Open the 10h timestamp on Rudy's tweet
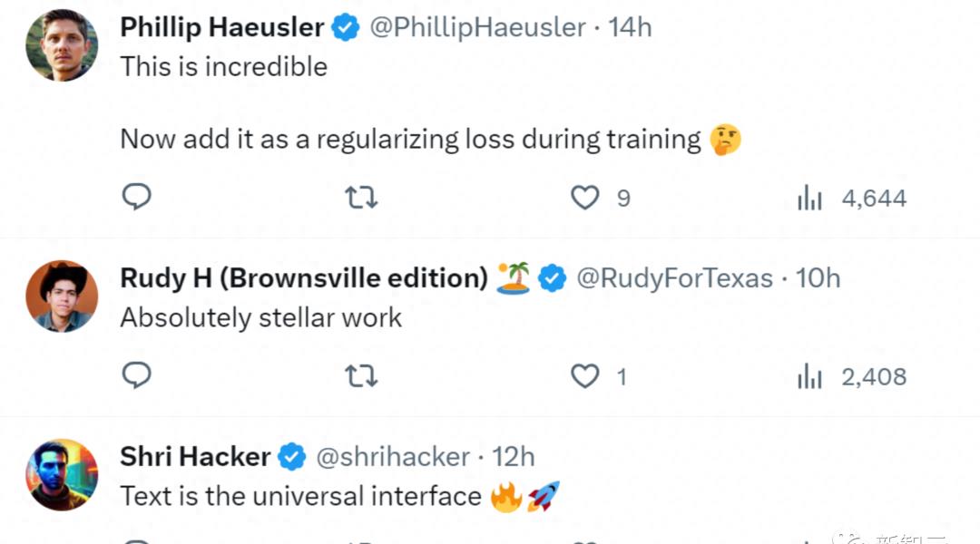 tap(818, 277)
